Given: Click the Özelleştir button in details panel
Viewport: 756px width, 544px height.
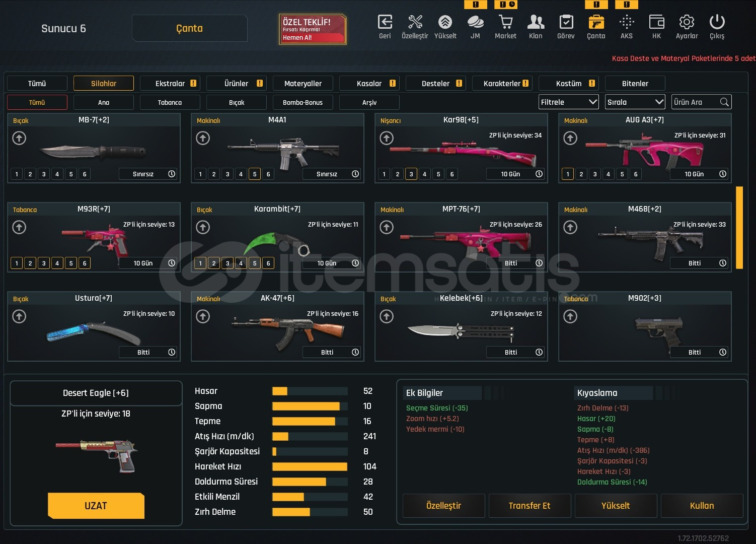Looking at the screenshot, I should click(x=444, y=506).
